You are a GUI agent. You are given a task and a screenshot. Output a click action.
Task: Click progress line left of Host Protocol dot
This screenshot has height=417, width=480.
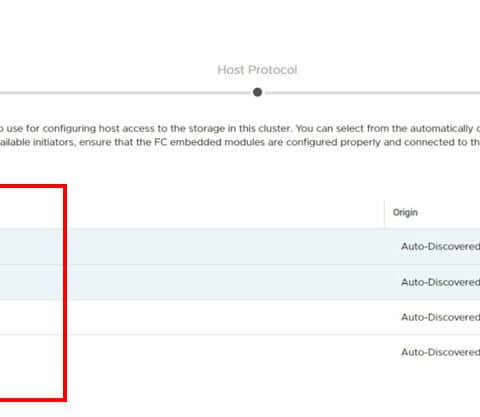125,93
